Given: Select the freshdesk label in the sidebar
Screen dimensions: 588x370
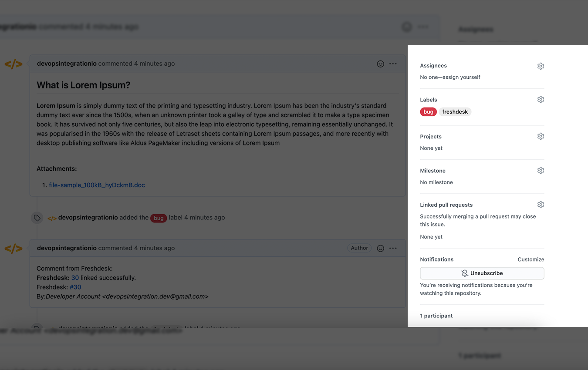Looking at the screenshot, I should (x=455, y=111).
